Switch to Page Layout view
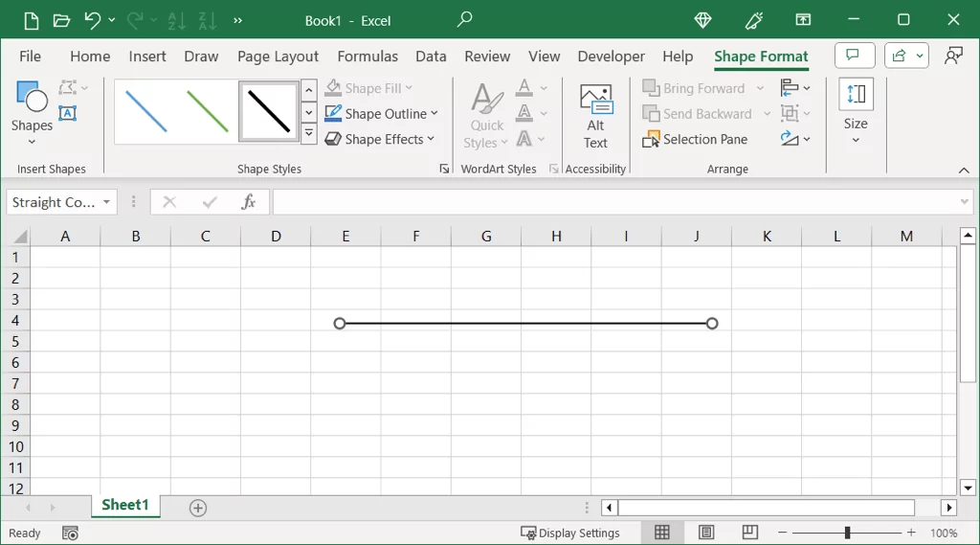Screen dimensions: 980x545 click(x=706, y=533)
